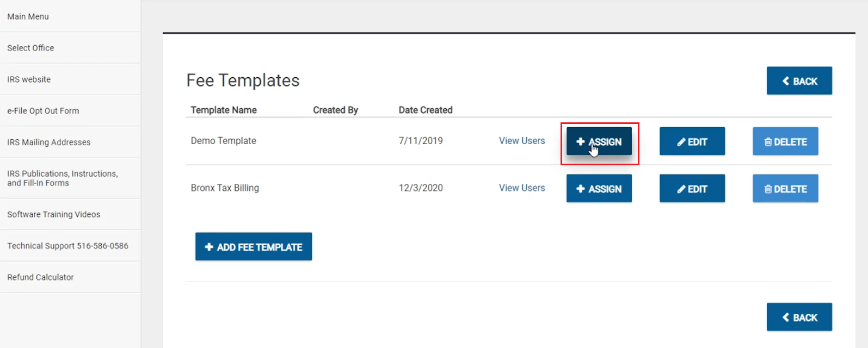
Task: Open View Users for Bronx Tax Billing
Action: pyautogui.click(x=521, y=188)
